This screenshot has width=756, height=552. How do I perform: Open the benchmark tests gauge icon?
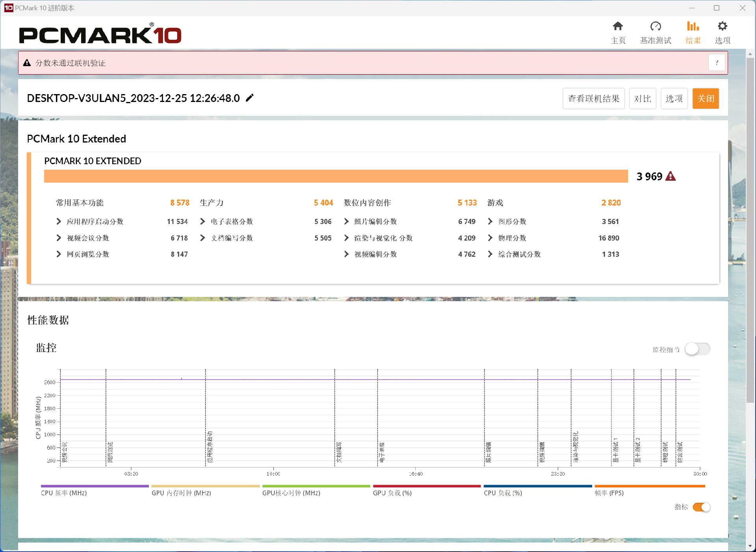pos(655,26)
